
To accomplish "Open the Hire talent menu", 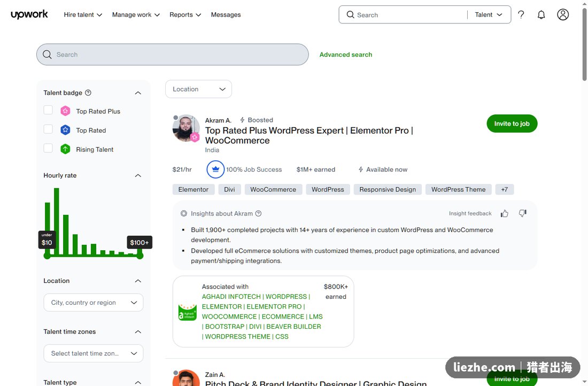I will [83, 14].
